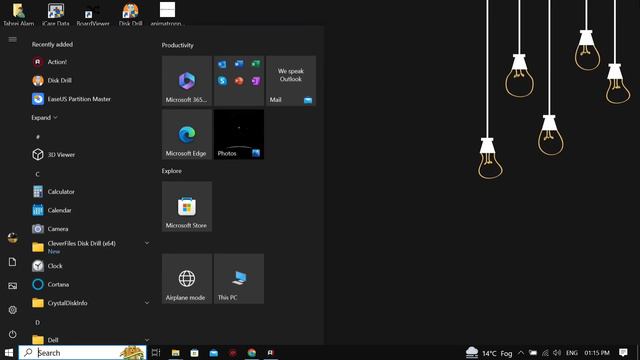This screenshot has width=640, height=360.
Task: Open the Wi-Fi network icon
Action: pos(545,353)
